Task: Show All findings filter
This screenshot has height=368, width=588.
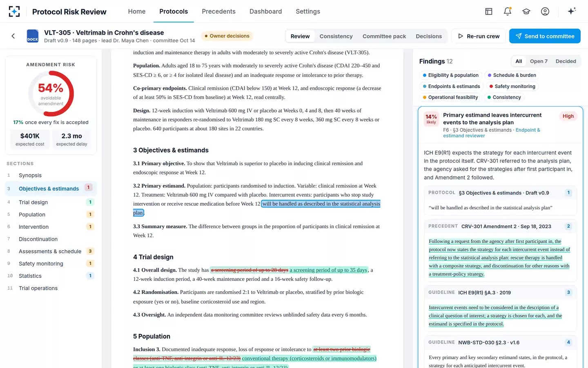Action: coord(519,61)
